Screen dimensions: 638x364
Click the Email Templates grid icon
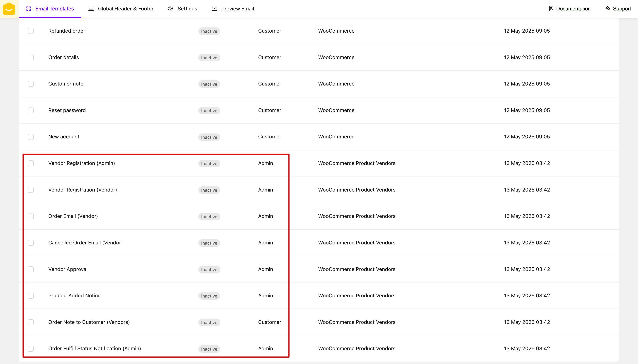[29, 9]
